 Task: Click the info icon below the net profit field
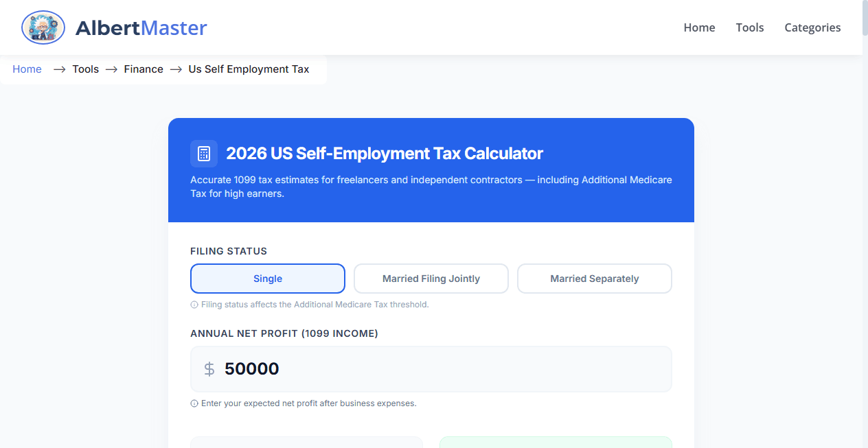pos(194,403)
